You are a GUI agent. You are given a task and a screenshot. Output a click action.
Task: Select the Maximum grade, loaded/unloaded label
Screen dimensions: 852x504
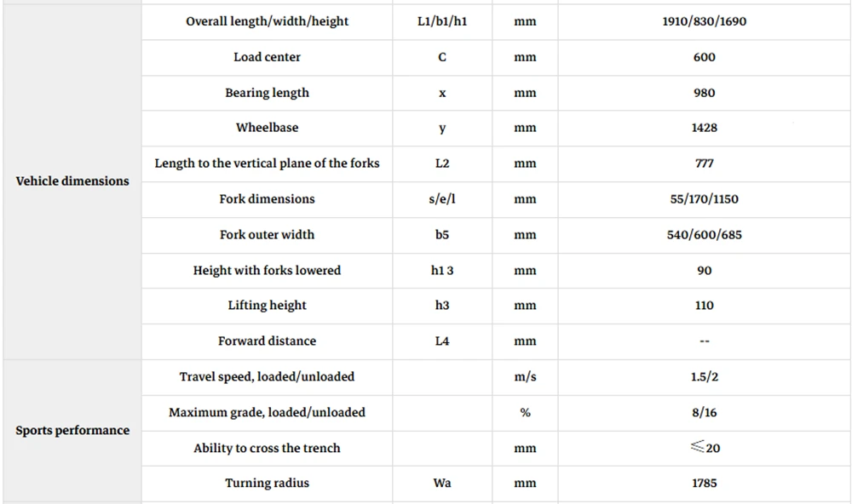pos(267,413)
